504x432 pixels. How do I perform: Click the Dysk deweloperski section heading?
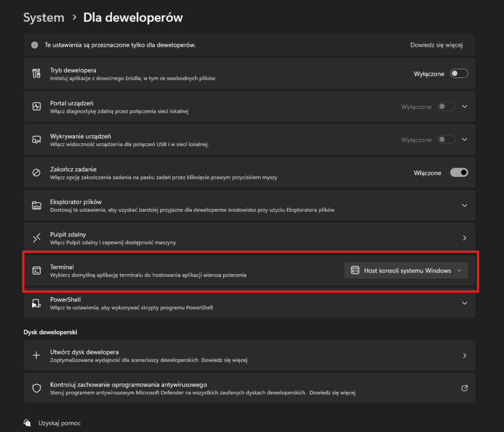point(50,332)
